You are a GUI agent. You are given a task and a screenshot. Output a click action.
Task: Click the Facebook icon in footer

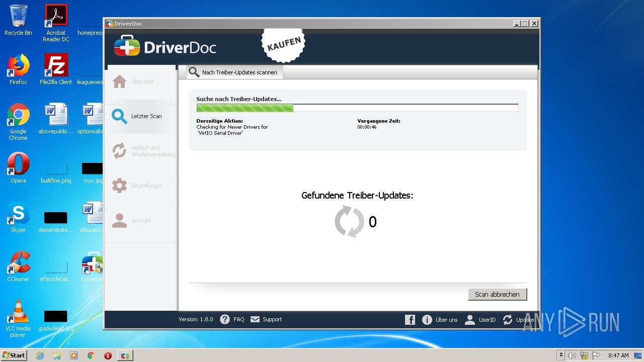pos(410,320)
